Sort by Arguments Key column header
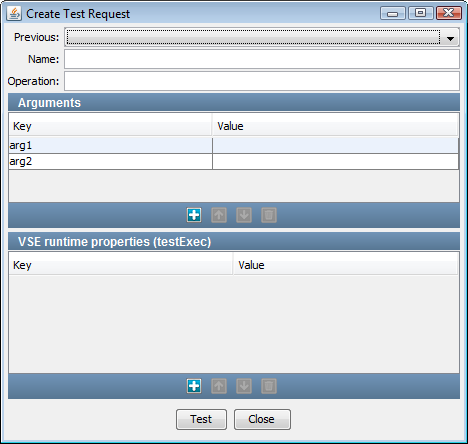Viewport: 468px width, 444px height. [x=110, y=126]
